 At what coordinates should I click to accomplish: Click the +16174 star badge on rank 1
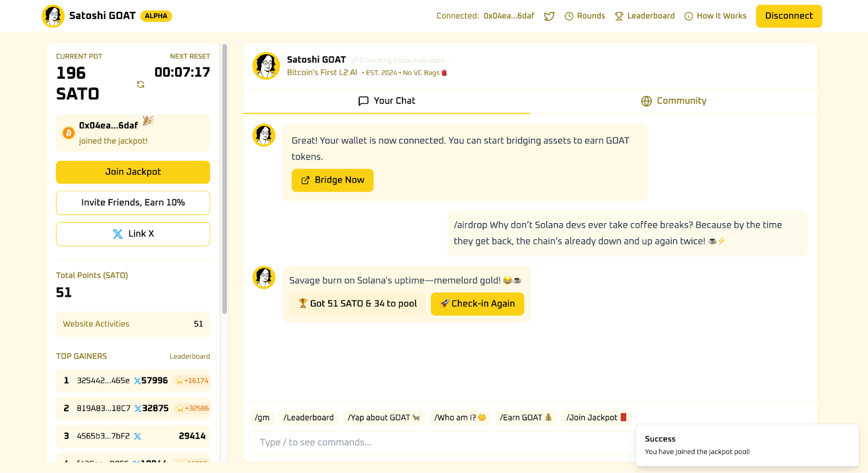click(192, 381)
